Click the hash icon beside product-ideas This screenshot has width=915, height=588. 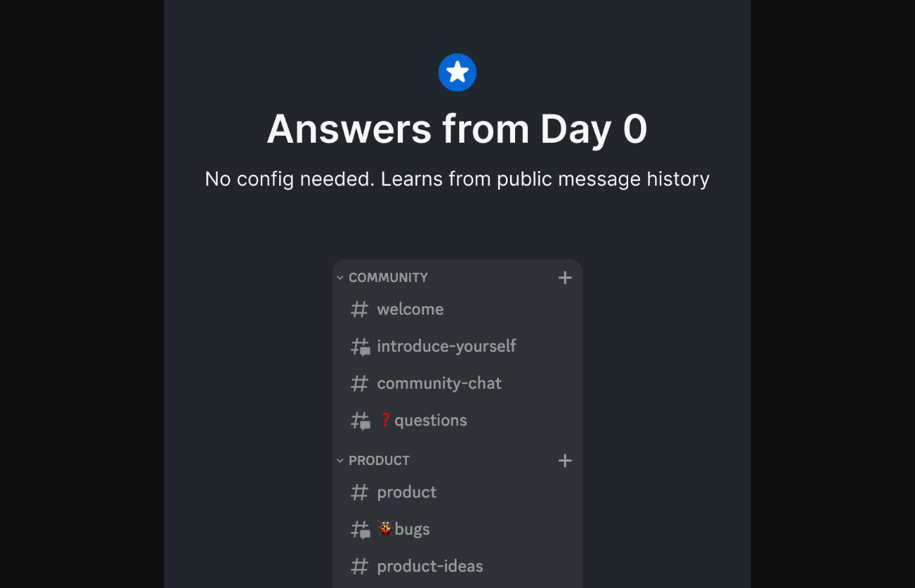coord(360,567)
